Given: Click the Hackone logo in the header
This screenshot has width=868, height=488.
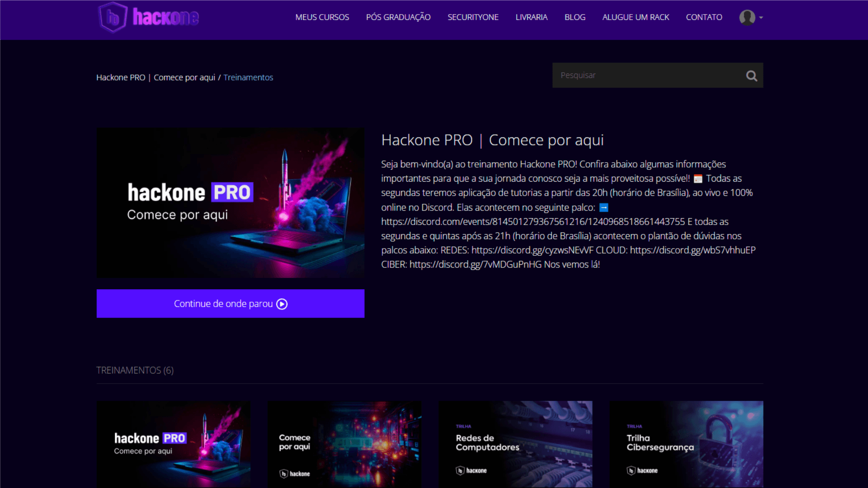Looking at the screenshot, I should pyautogui.click(x=149, y=17).
